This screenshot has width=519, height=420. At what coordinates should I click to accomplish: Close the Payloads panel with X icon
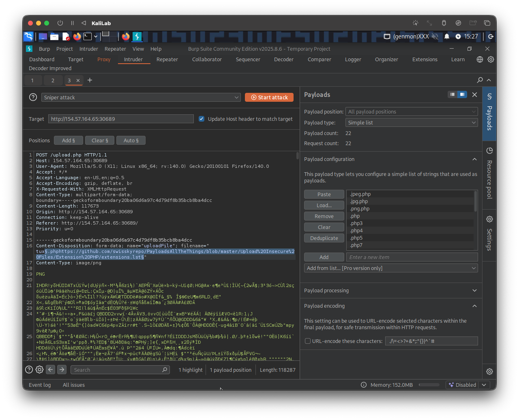click(x=474, y=94)
